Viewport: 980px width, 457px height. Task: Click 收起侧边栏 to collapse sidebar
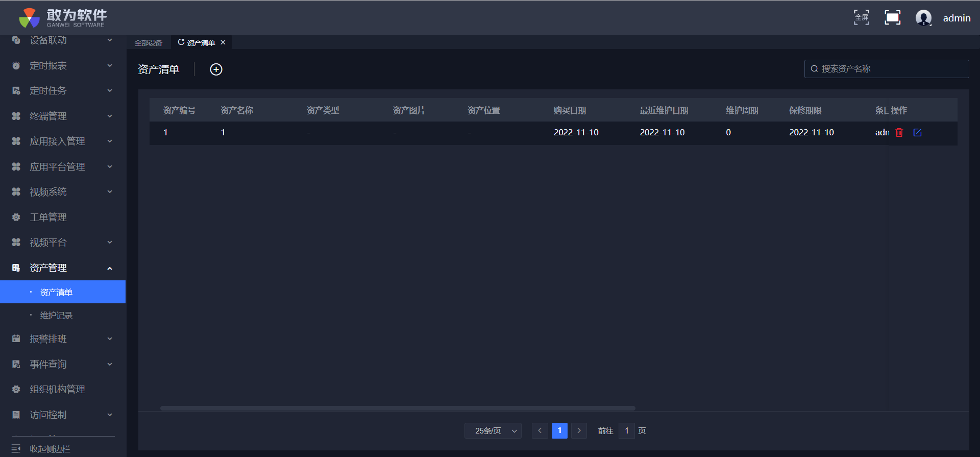pyautogui.click(x=50, y=449)
